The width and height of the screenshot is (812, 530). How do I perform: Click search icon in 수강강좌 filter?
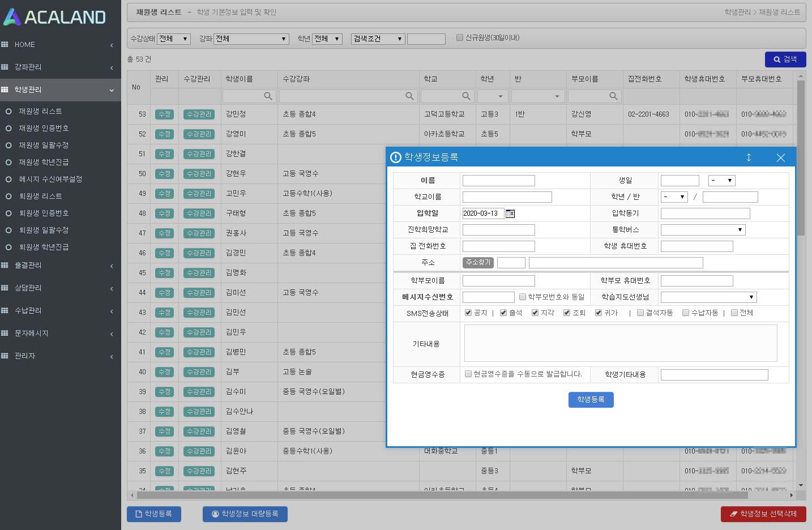[x=410, y=96]
